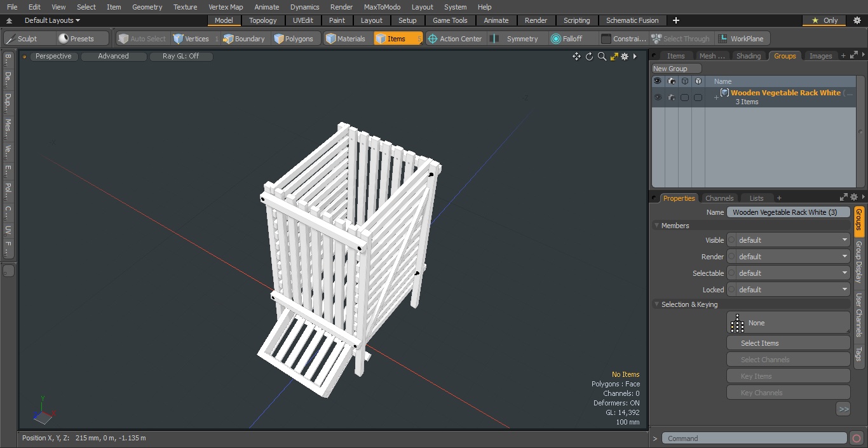The width and height of the screenshot is (868, 448).
Task: Maximize the 3D viewport
Action: [x=614, y=57]
